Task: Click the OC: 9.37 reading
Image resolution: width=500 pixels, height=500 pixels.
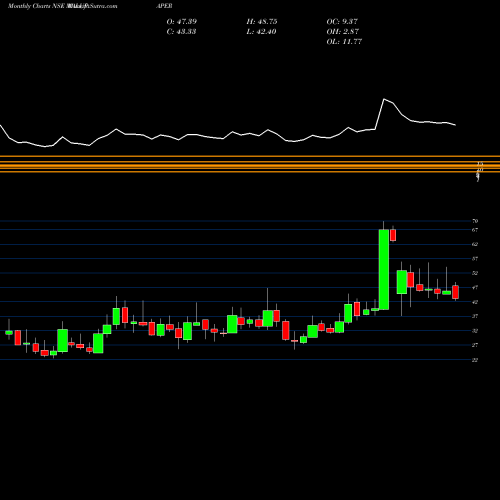Action: (x=342, y=22)
